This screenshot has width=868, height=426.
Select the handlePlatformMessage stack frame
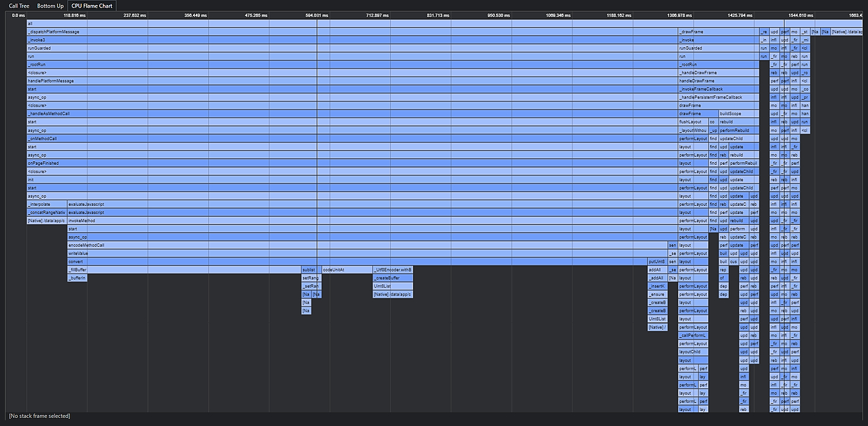click(352, 81)
